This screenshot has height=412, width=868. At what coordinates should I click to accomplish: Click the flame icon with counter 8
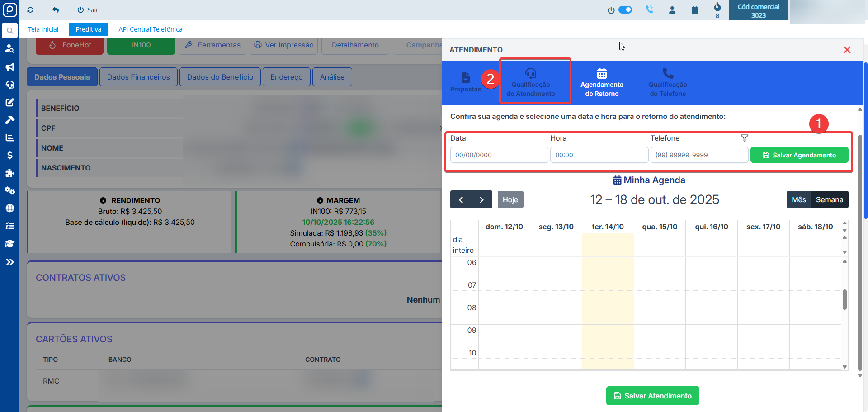717,7
